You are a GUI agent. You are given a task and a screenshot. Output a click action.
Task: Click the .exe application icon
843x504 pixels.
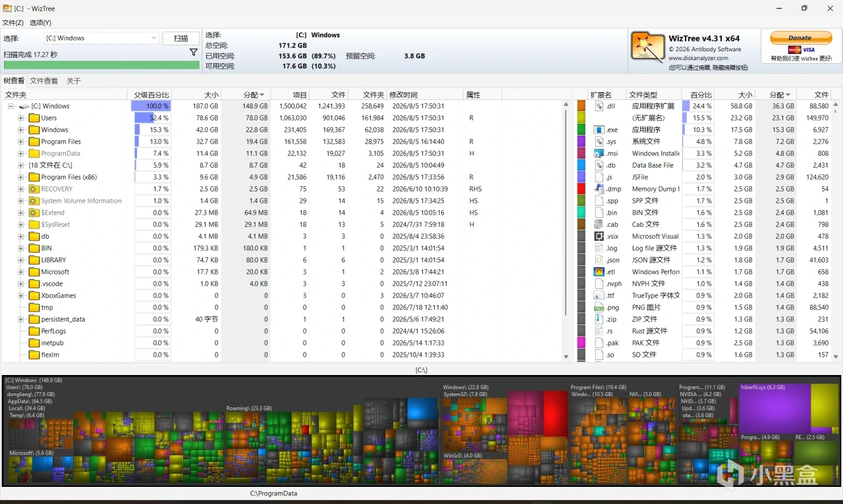[x=599, y=130]
